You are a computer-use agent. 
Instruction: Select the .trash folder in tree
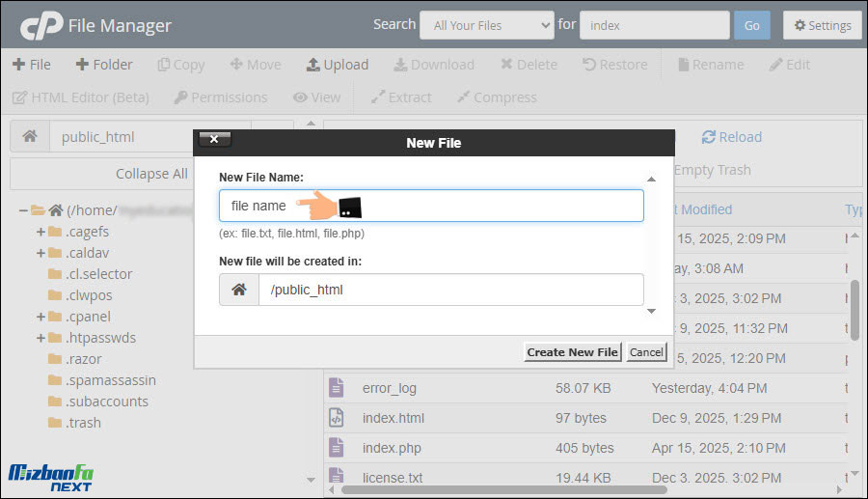point(83,423)
